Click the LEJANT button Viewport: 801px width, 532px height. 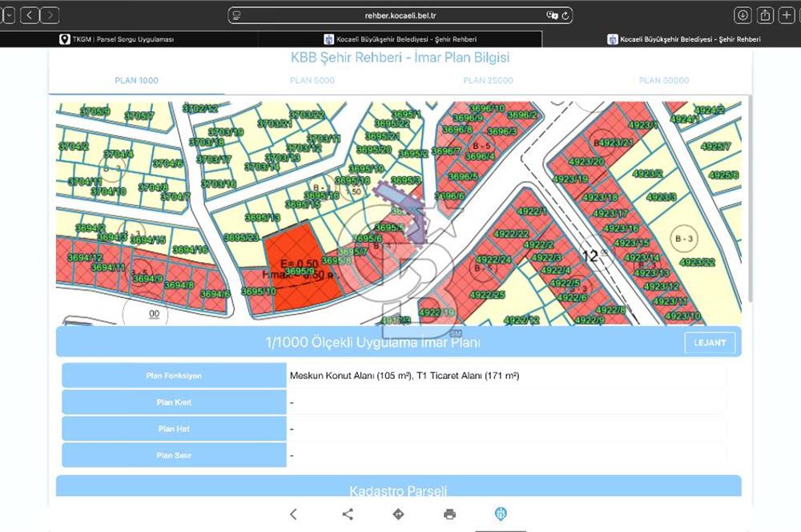(710, 343)
